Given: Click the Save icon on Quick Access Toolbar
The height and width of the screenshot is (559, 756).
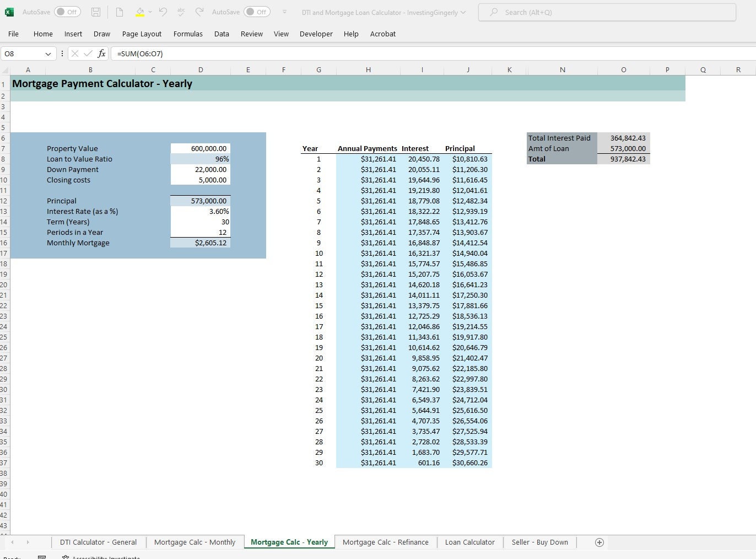Looking at the screenshot, I should point(96,12).
